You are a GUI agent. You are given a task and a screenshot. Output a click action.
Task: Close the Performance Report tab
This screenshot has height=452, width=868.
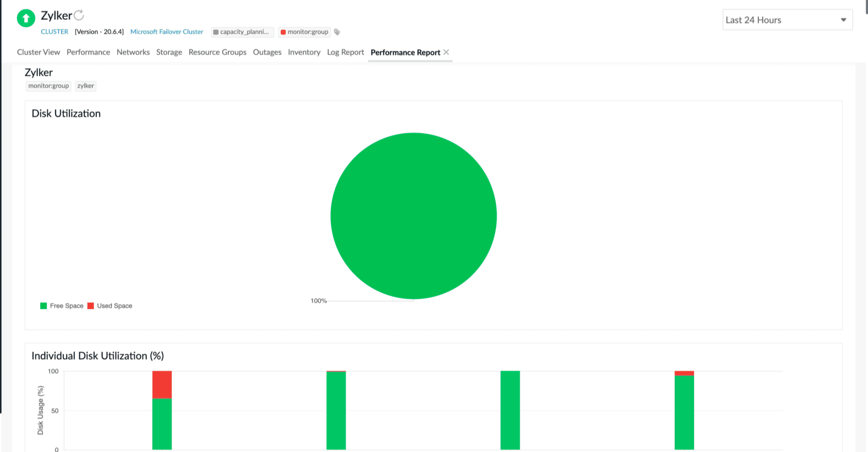tap(446, 52)
